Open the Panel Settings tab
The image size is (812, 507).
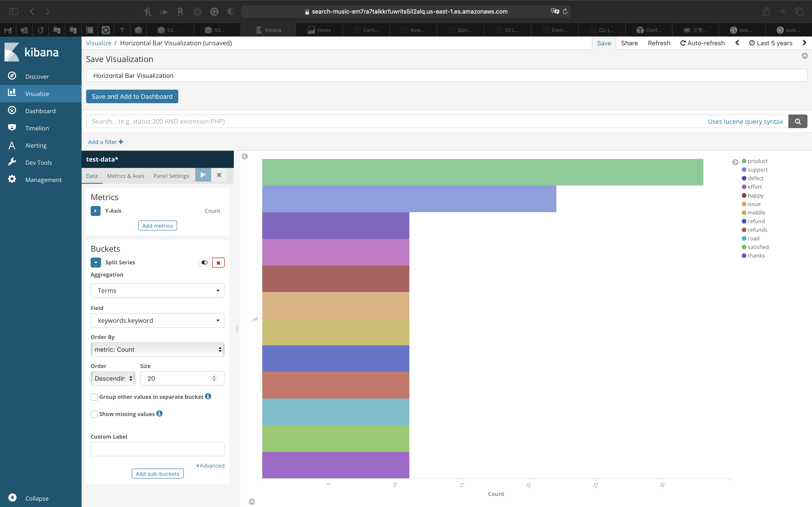171,176
